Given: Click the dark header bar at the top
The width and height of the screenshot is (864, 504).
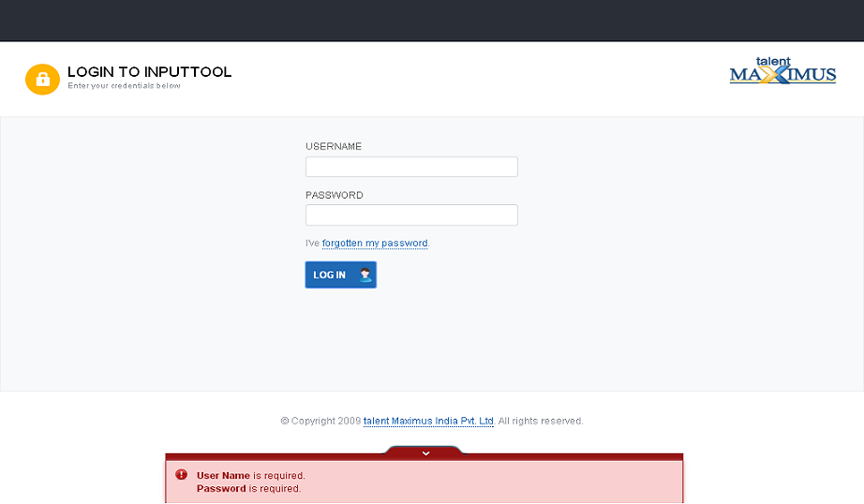Looking at the screenshot, I should point(431,21).
